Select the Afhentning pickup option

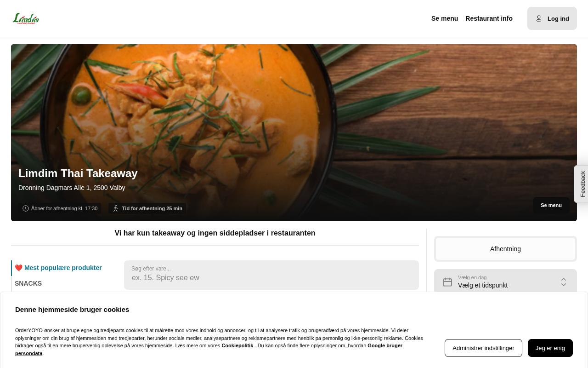point(505,249)
